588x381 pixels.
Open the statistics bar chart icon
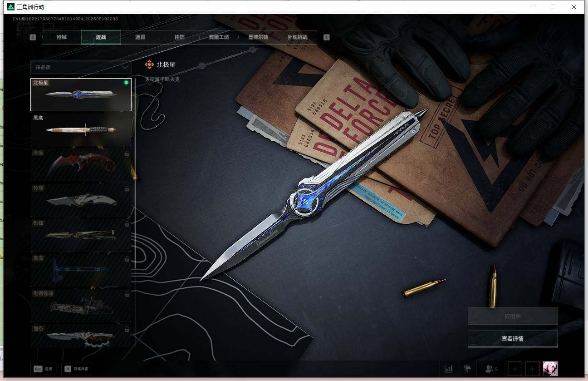(449, 369)
